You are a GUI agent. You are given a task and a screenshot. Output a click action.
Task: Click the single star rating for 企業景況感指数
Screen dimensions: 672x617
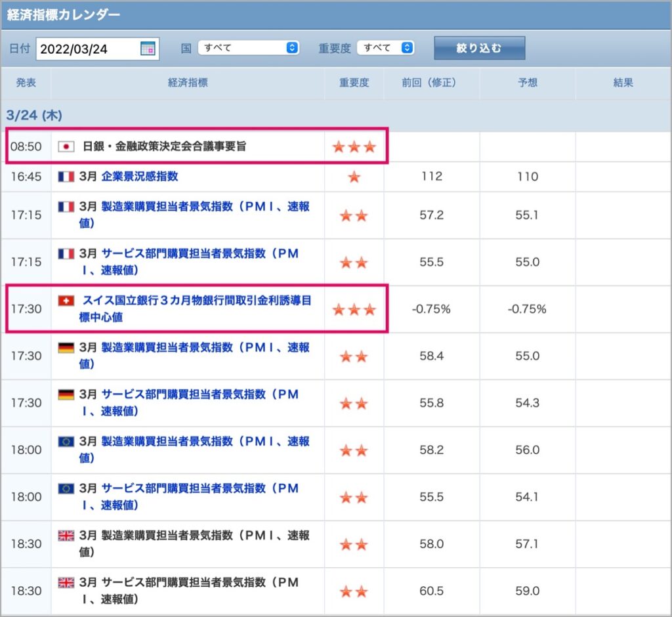coord(354,177)
